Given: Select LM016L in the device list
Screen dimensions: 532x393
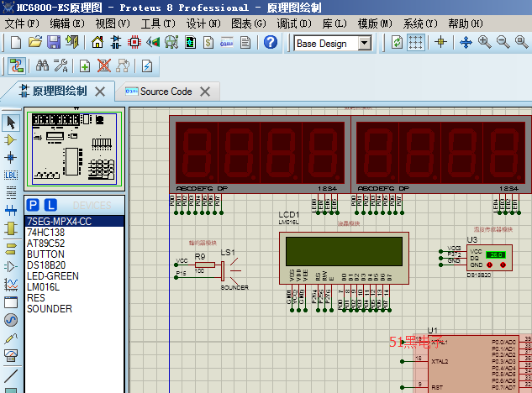Looking at the screenshot, I should point(74,287).
